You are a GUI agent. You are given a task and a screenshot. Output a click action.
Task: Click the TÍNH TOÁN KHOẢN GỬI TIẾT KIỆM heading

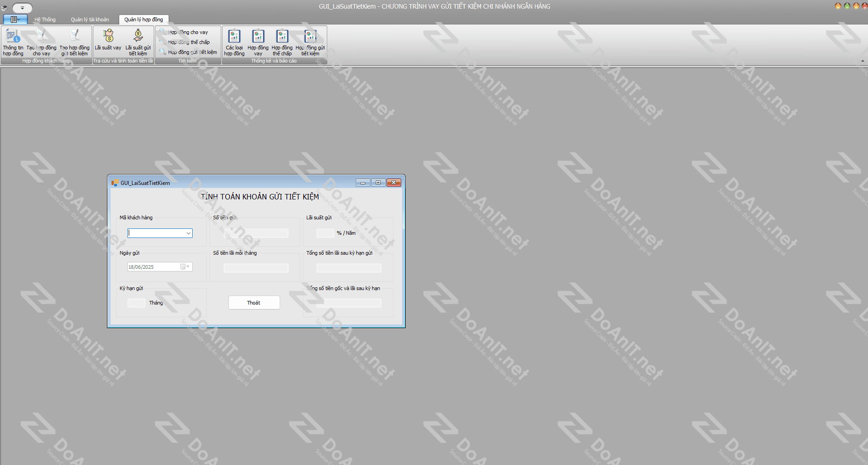(260, 197)
